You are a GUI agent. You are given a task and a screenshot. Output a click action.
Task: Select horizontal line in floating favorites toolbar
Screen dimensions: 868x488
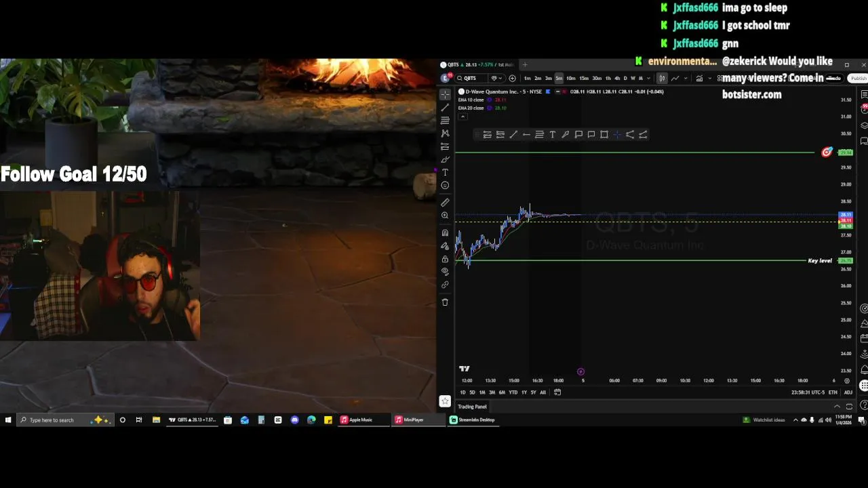click(x=526, y=134)
